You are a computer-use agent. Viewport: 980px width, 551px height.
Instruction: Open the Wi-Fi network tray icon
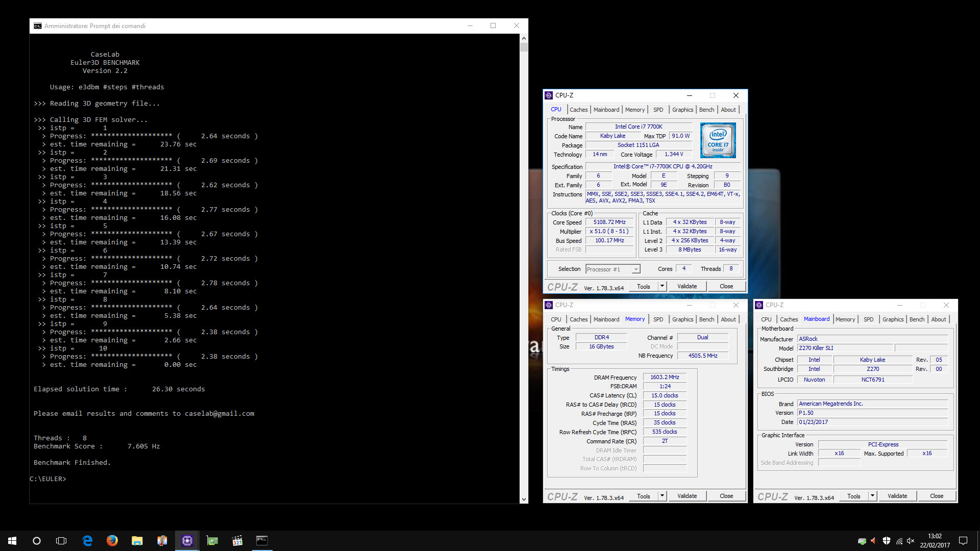pos(899,541)
